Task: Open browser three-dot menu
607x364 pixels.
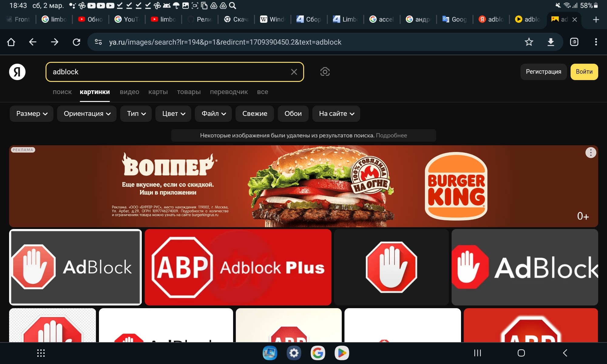Action: coord(596,42)
